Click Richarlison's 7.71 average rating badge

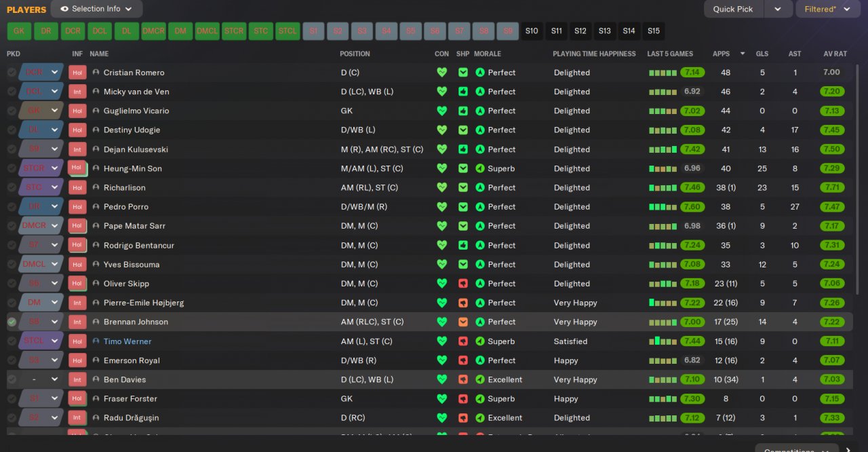click(x=832, y=187)
